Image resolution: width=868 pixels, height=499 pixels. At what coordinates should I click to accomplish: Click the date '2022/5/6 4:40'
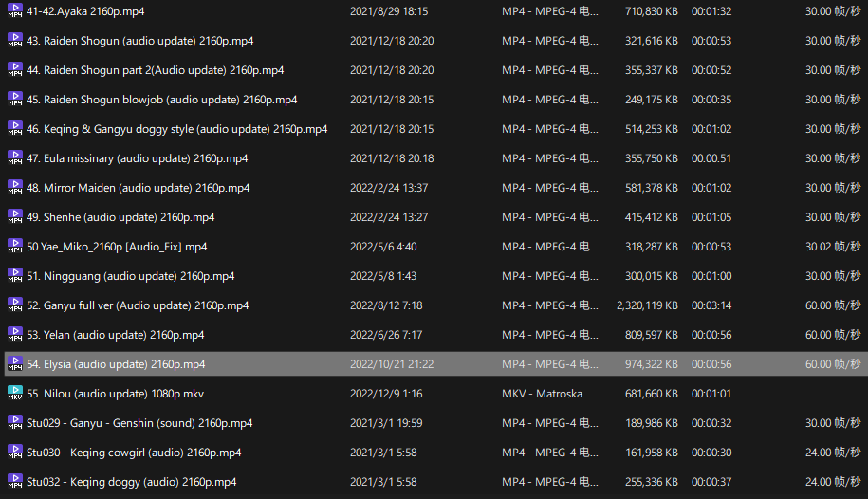pyautogui.click(x=383, y=247)
